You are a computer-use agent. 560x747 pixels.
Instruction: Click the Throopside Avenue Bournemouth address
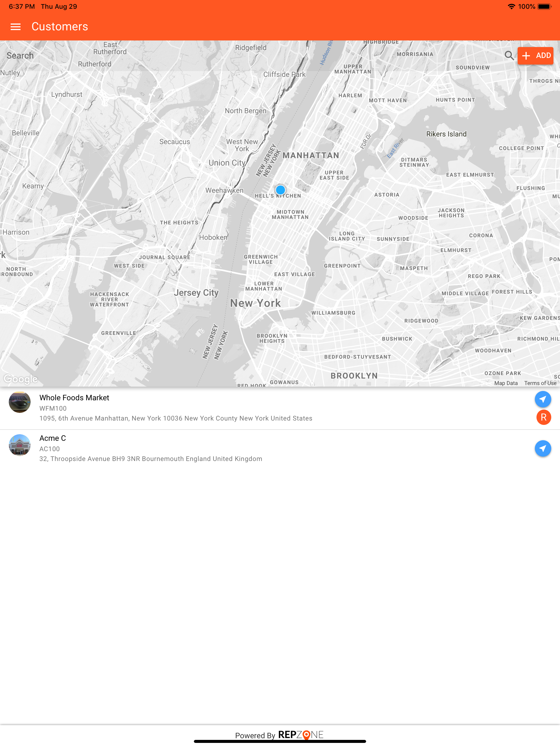coord(151,459)
